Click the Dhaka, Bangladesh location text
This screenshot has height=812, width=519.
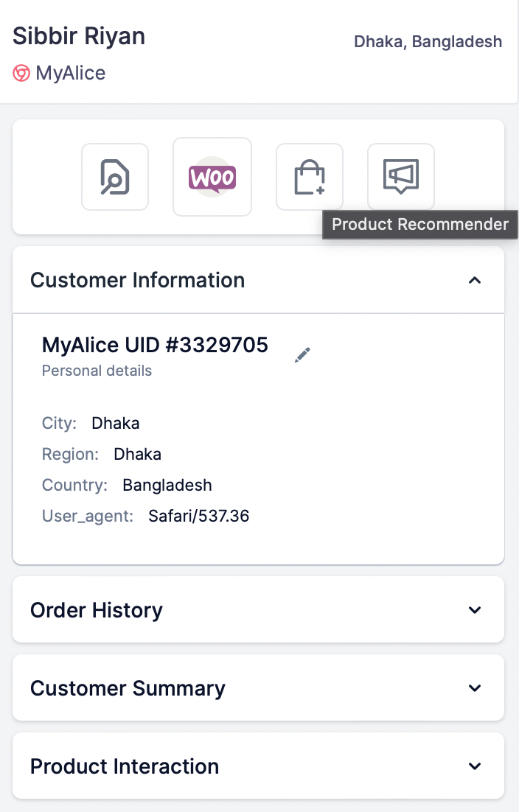(428, 41)
